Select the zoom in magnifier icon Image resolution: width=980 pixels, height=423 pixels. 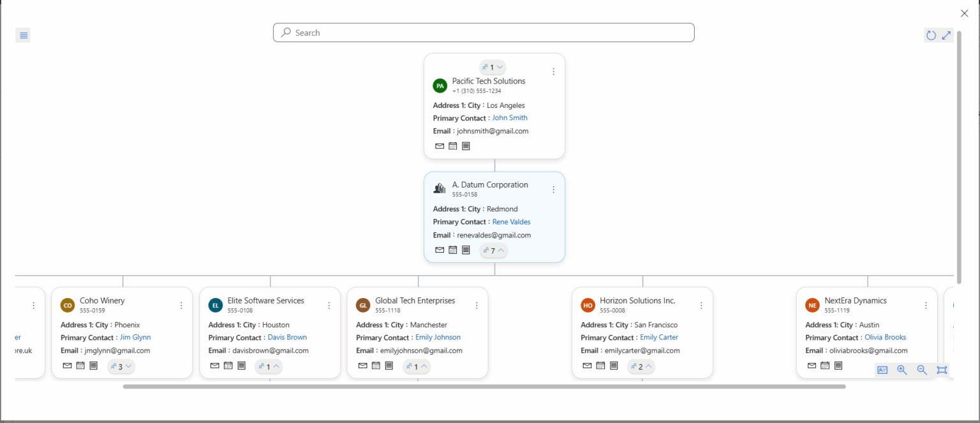(902, 370)
